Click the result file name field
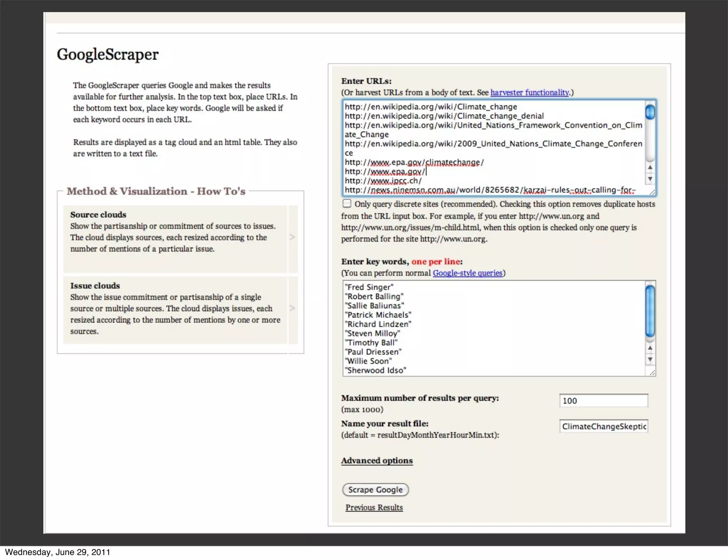 tap(603, 426)
